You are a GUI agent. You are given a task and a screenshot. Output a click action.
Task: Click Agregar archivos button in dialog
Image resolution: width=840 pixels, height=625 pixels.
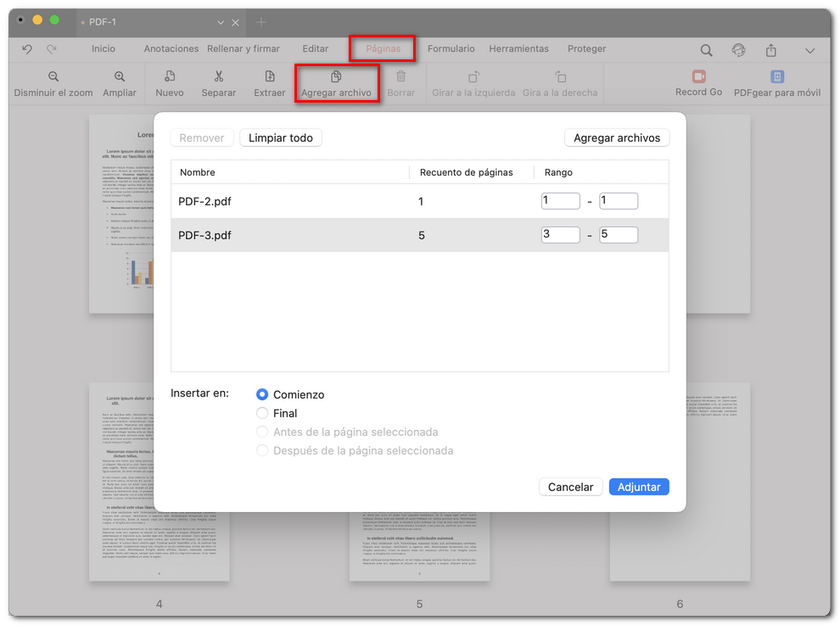pos(617,137)
